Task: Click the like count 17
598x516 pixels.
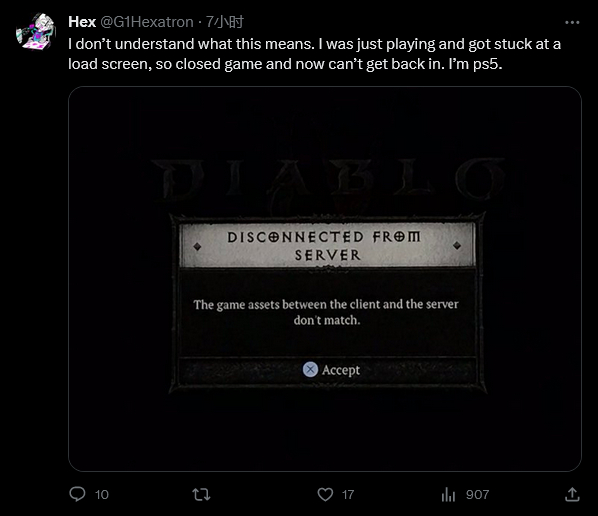Action: [348, 495]
